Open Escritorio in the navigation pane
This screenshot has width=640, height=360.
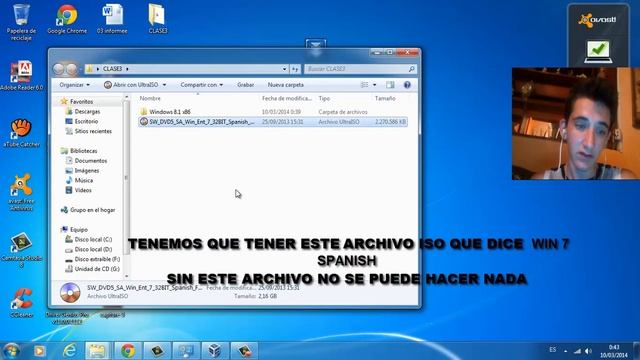click(x=86, y=121)
